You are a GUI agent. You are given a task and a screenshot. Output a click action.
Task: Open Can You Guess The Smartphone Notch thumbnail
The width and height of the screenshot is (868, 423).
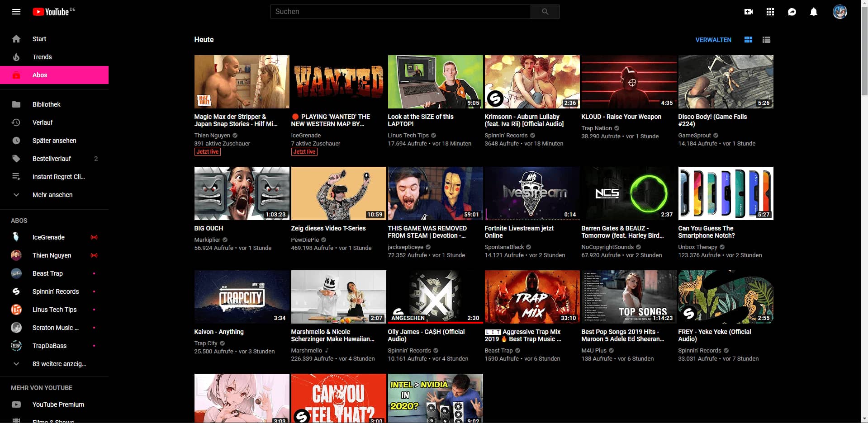(726, 193)
